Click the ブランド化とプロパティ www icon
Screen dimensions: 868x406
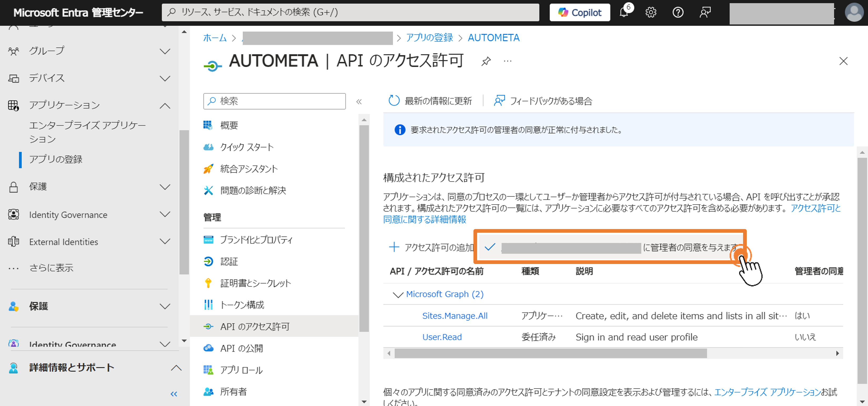click(208, 240)
